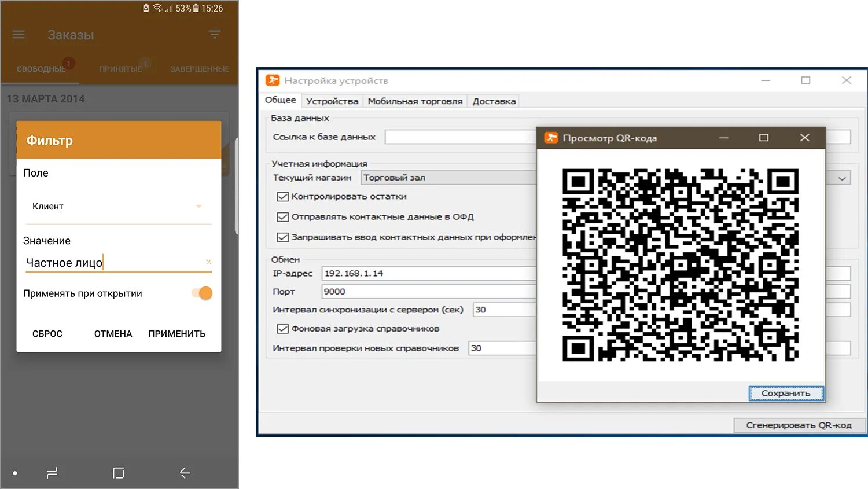Tap ПРИМЕНИТЬ in the filter dialog
The height and width of the screenshot is (489, 868).
point(176,334)
